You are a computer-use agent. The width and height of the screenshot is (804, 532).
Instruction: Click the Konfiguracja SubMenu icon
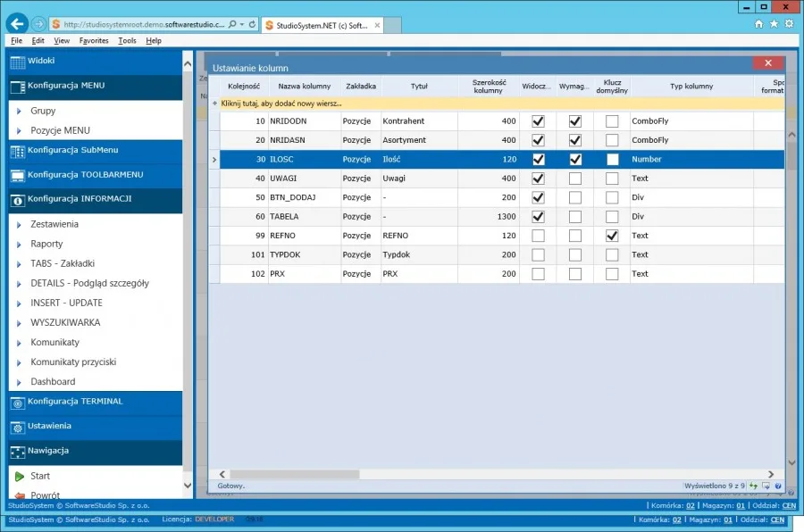coord(18,152)
